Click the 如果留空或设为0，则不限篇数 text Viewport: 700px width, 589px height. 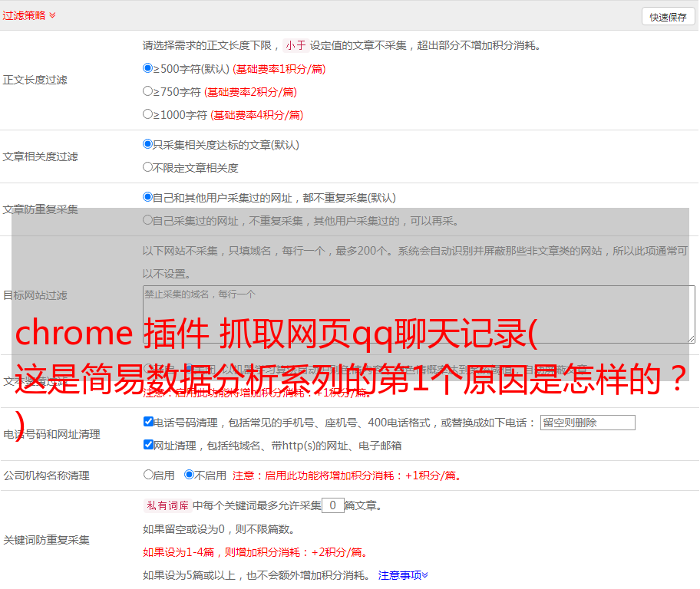219,529
